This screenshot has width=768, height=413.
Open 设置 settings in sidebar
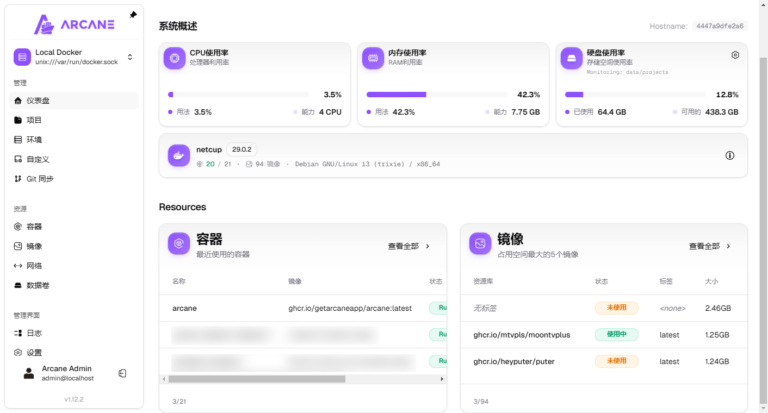74,353
